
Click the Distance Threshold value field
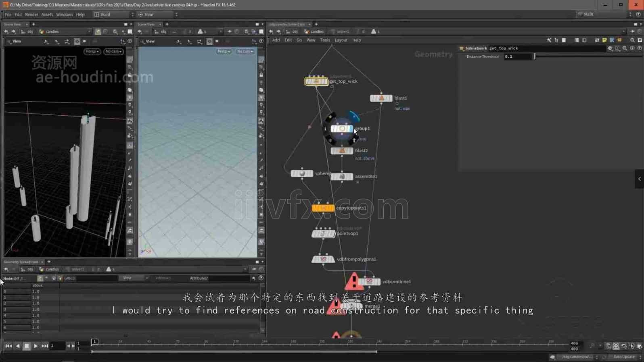518,57
